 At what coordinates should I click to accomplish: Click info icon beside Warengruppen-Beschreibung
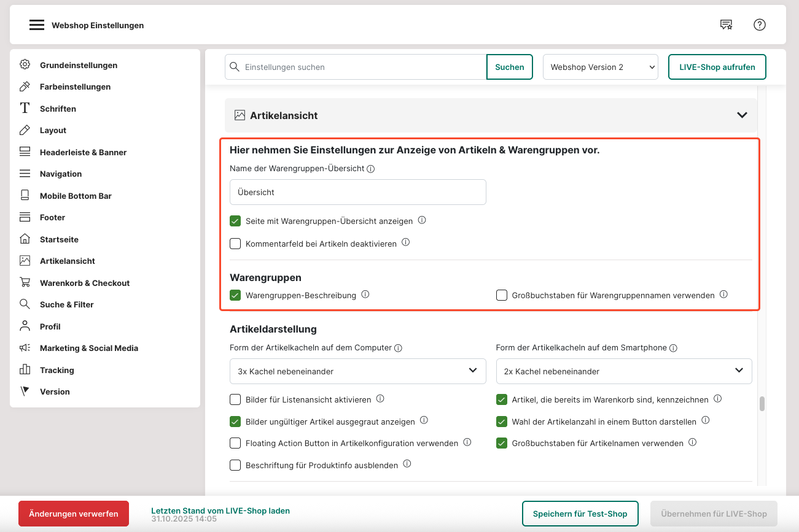click(x=365, y=295)
